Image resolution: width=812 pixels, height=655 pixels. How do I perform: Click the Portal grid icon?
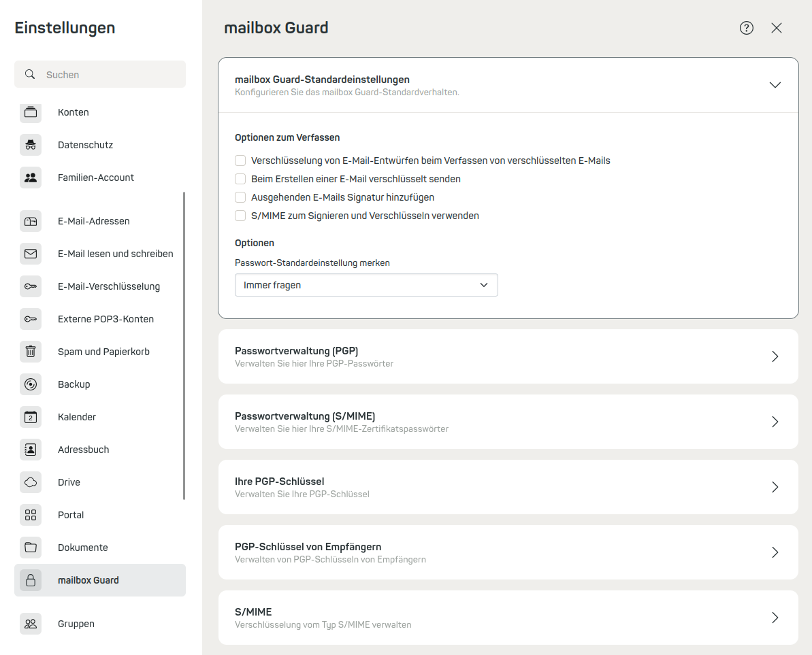pyautogui.click(x=31, y=514)
